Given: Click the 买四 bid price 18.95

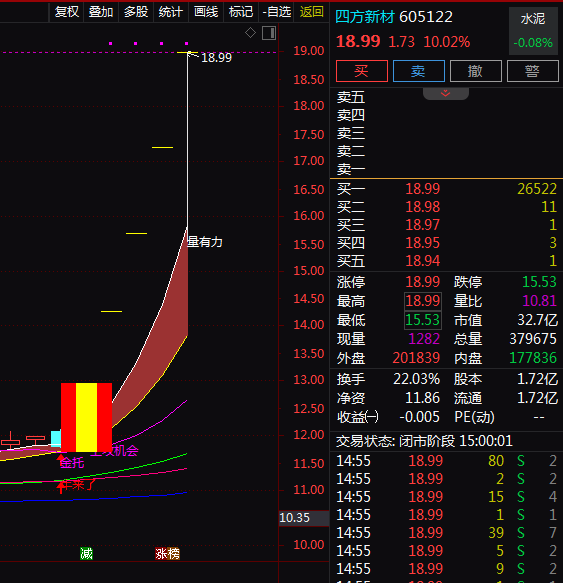Looking at the screenshot, I should click(422, 243).
